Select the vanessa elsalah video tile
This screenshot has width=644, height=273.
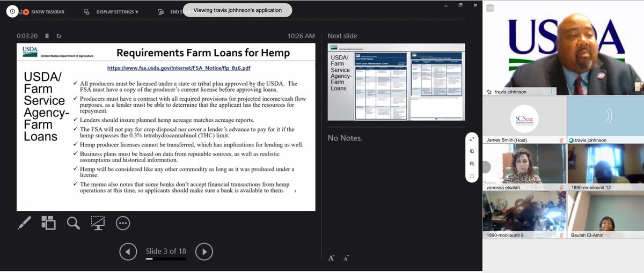524,168
